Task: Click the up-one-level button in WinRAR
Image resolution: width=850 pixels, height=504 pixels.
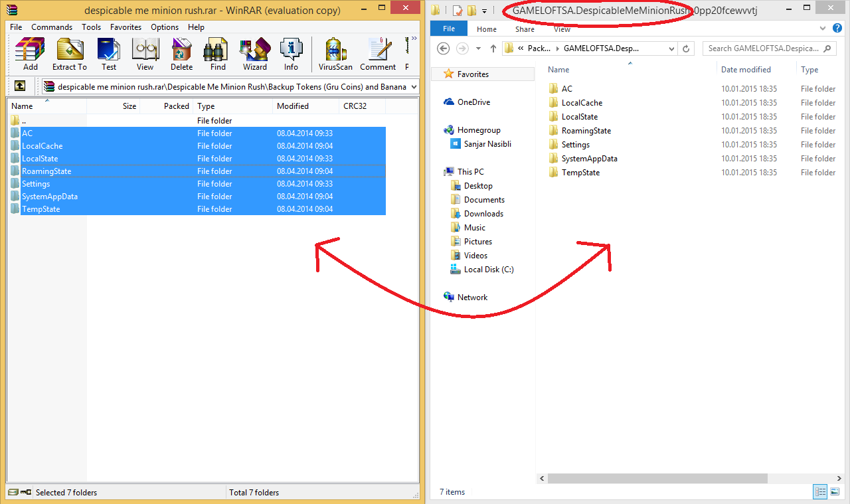Action: [21, 86]
